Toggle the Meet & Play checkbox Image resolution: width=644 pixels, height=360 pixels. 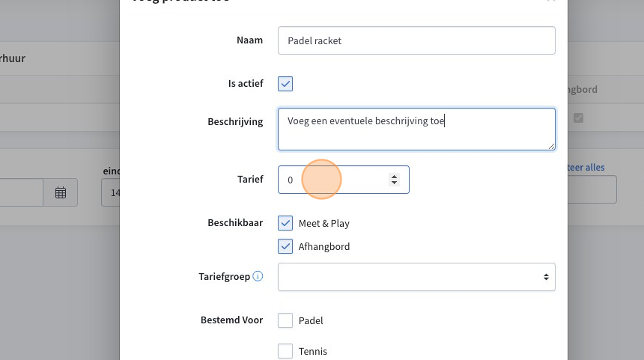tap(285, 223)
